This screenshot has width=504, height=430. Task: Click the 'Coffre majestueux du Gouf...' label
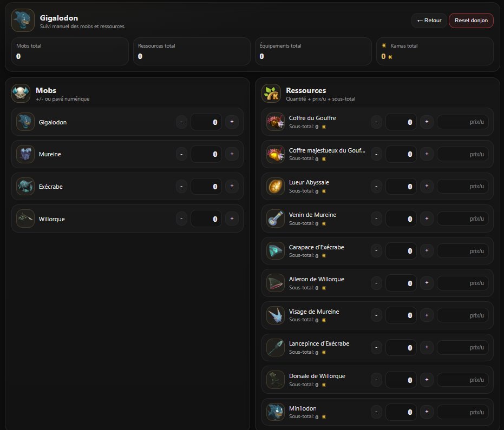(327, 150)
